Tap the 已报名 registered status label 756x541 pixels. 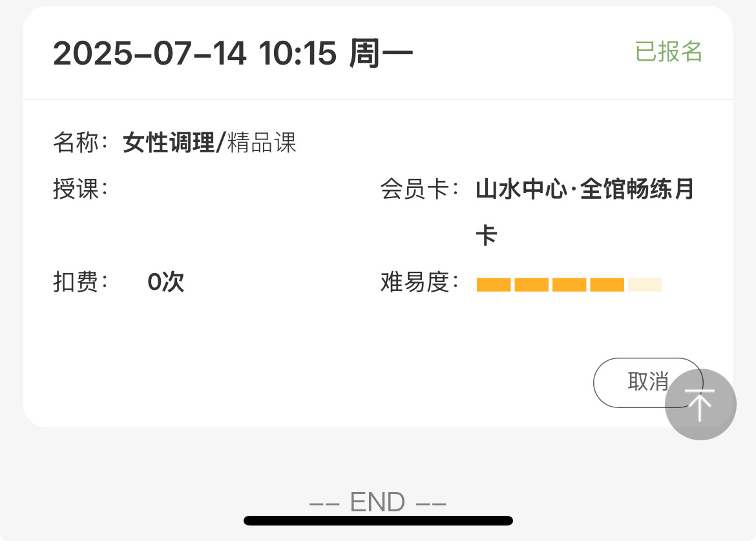pyautogui.click(x=668, y=52)
